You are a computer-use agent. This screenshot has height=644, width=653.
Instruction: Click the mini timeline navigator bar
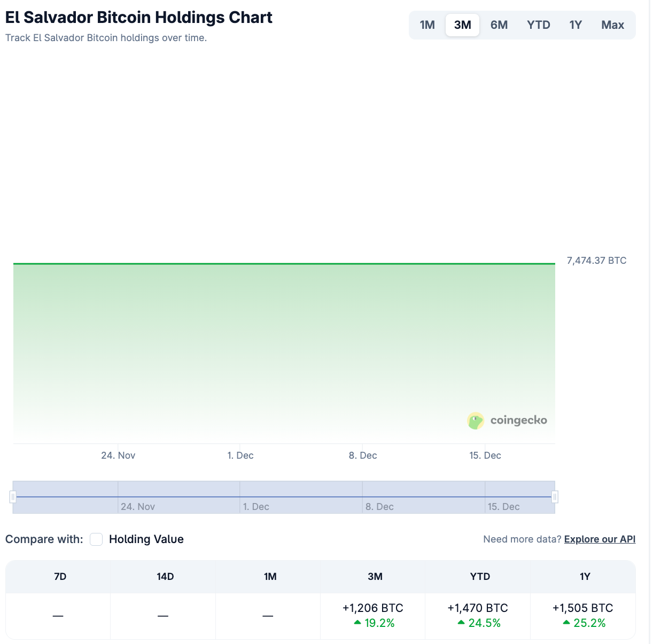(283, 497)
